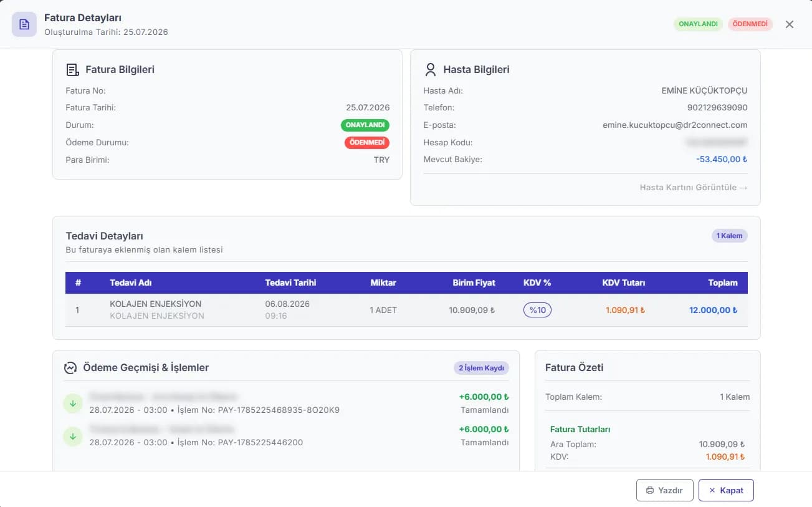Click the Kapat button
This screenshot has height=507, width=812.
[x=726, y=490]
